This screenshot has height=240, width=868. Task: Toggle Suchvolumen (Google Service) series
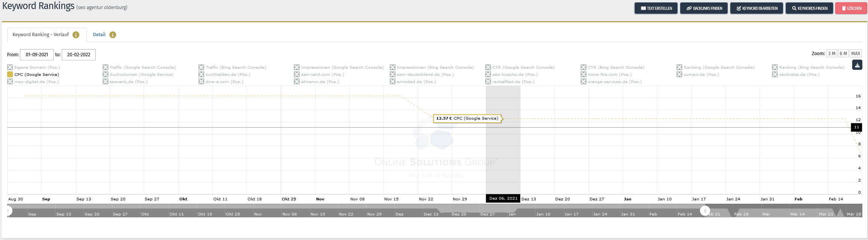pos(138,75)
